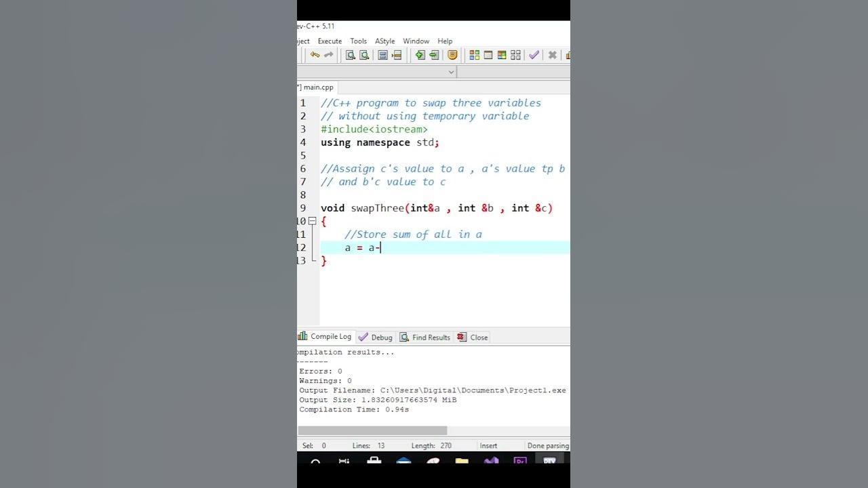Switch to the Debug tab
The height and width of the screenshot is (488, 868).
click(x=375, y=337)
